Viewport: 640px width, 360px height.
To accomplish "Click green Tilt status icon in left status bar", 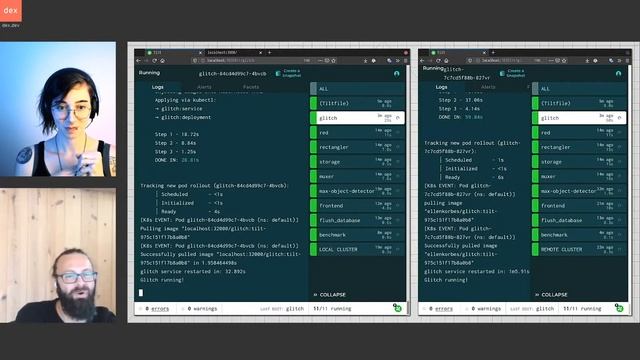I will tap(397, 308).
